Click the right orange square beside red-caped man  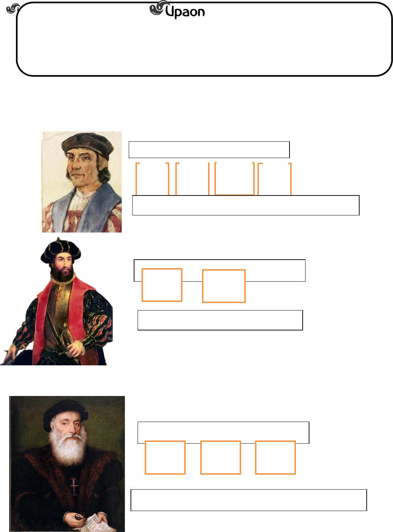click(x=224, y=286)
